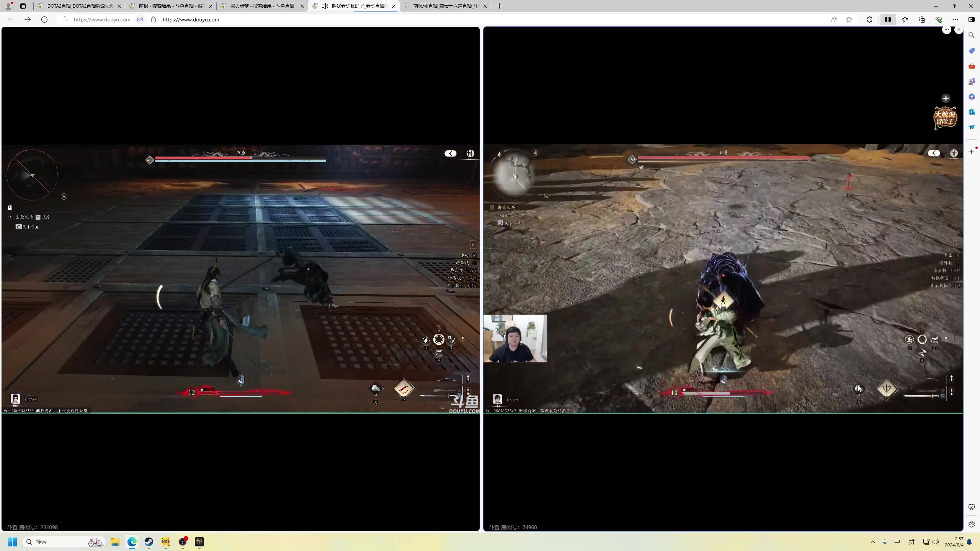This screenshot has height=551, width=980.
Task: Open File Explorer from the taskbar
Action: (115, 542)
